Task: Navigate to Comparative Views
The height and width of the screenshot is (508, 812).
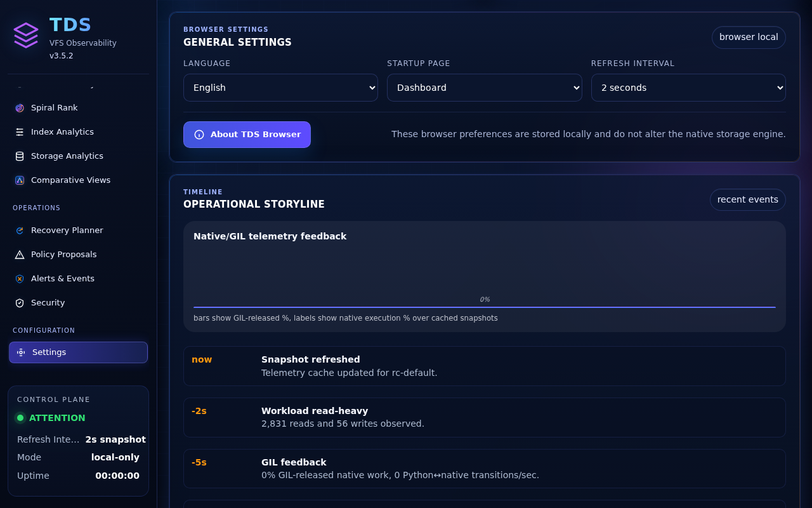Action: click(x=78, y=180)
